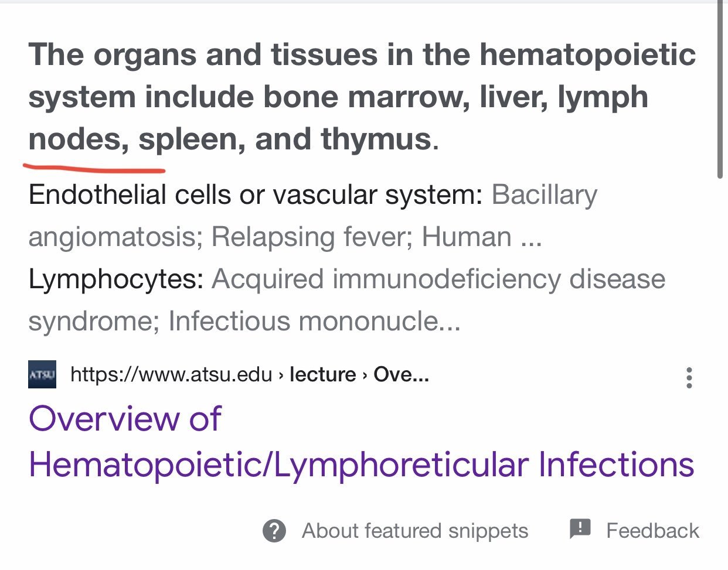The image size is (728, 570).
Task: Click the Feedback text link
Action: pyautogui.click(x=652, y=531)
